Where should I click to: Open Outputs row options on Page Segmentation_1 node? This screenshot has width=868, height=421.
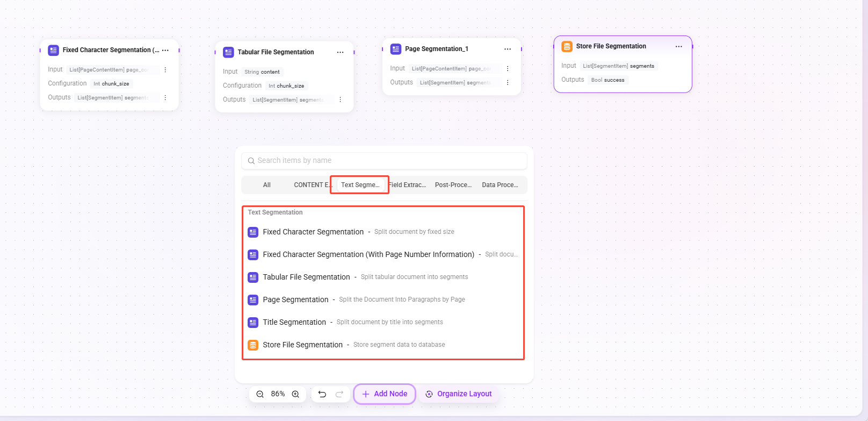click(x=508, y=83)
